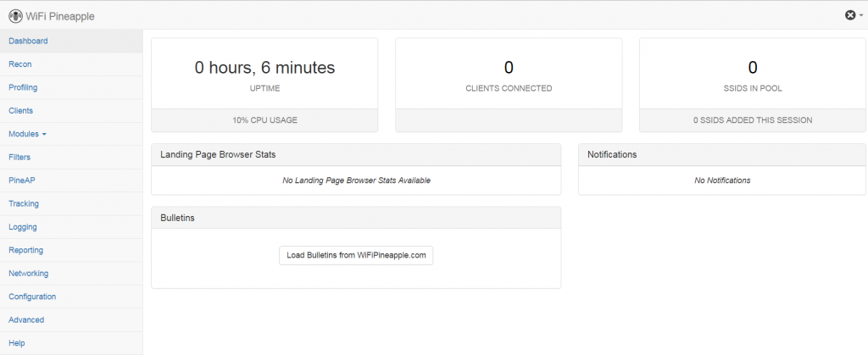Open the Dashboard page in sidebar
This screenshot has height=355, width=868.
pos(71,41)
